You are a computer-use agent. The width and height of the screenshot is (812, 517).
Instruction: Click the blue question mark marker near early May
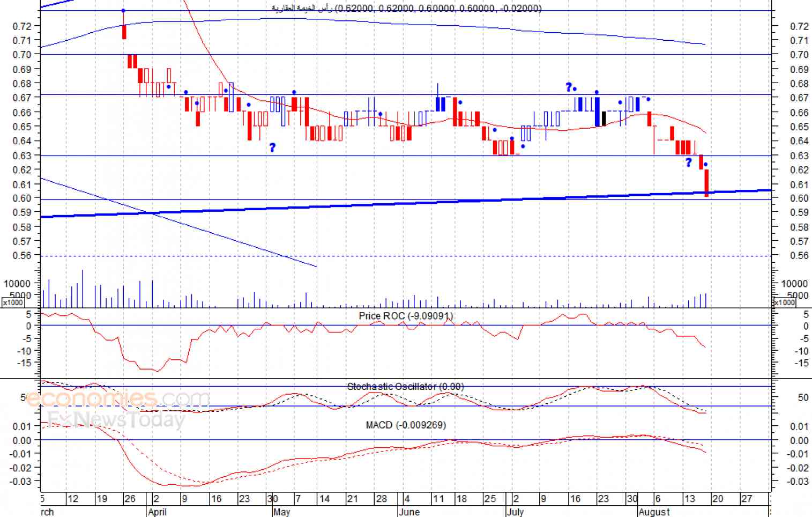tap(272, 147)
